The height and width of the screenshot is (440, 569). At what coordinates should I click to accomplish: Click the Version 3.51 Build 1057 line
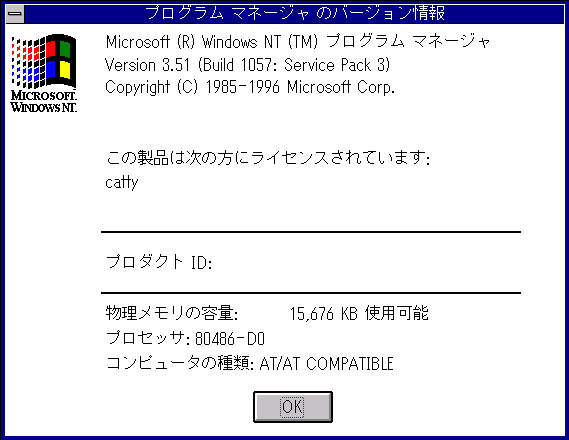pos(247,65)
